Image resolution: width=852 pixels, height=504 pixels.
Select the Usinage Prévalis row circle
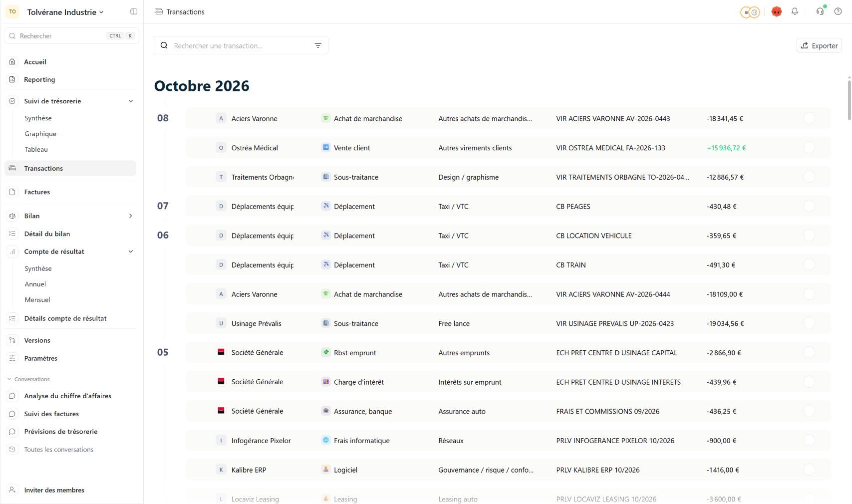pyautogui.click(x=809, y=323)
